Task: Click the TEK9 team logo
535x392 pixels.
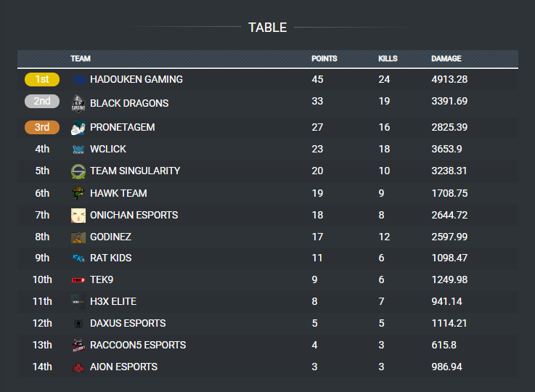Action: 78,280
